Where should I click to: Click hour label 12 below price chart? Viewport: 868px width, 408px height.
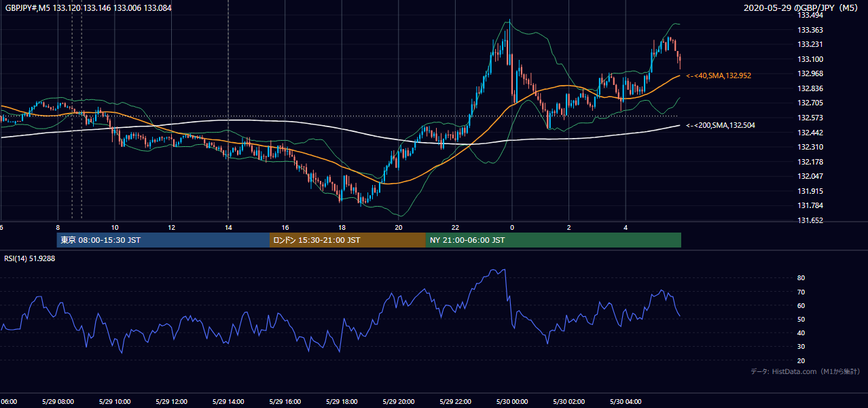tap(172, 228)
